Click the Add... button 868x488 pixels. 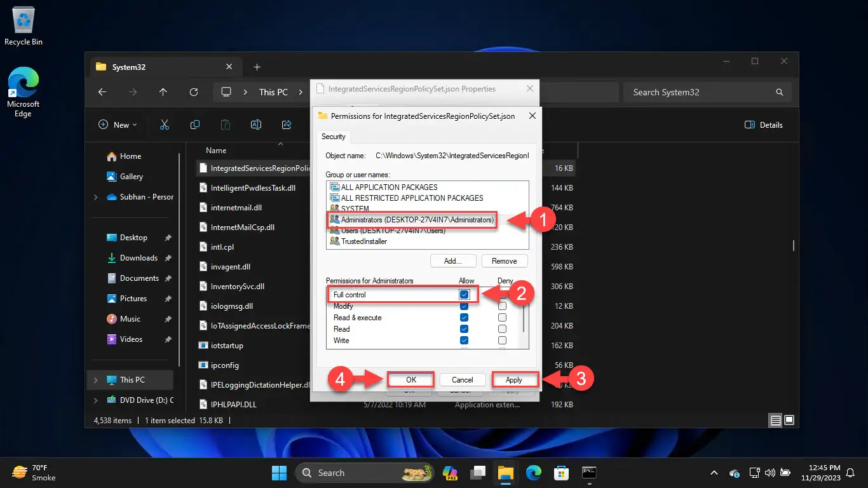[x=453, y=261]
